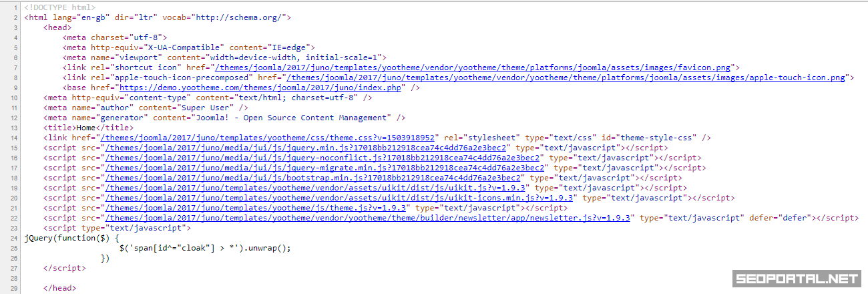Click the SEOPORTAL.NET watermark logo
The height and width of the screenshot is (294, 868).
(797, 279)
